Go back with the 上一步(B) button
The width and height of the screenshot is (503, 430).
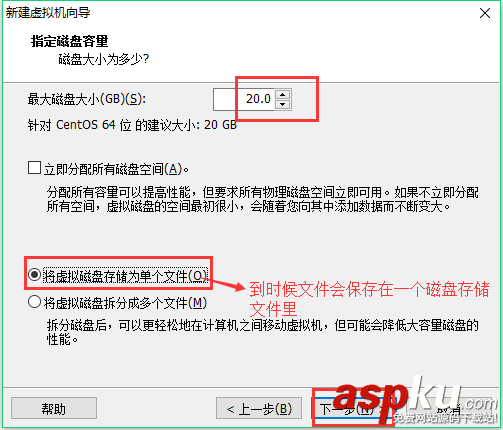coord(259,408)
